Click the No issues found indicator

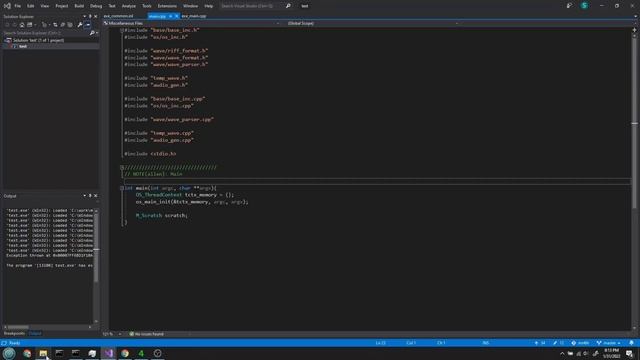click(147, 334)
